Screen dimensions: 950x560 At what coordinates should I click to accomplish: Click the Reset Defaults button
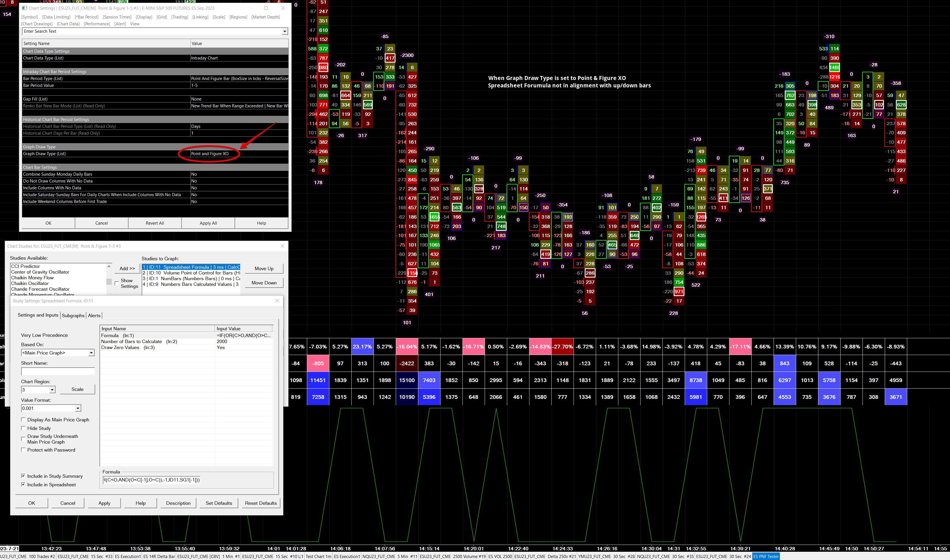(260, 503)
